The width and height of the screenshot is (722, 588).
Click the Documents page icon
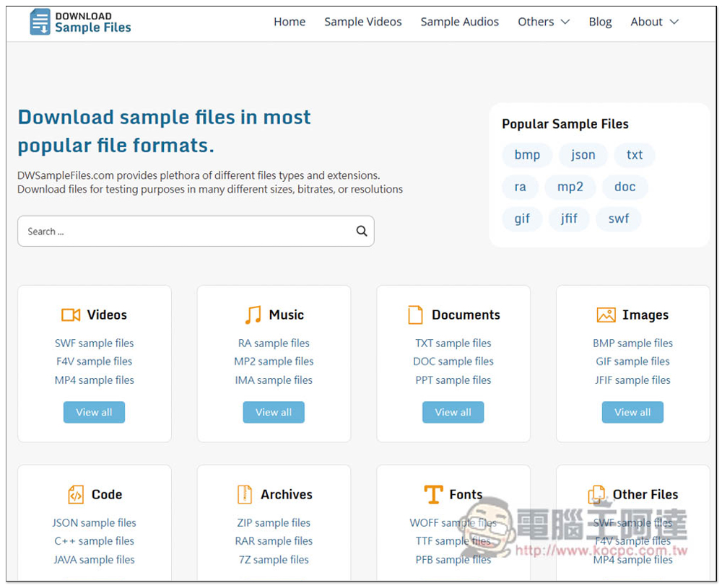415,315
